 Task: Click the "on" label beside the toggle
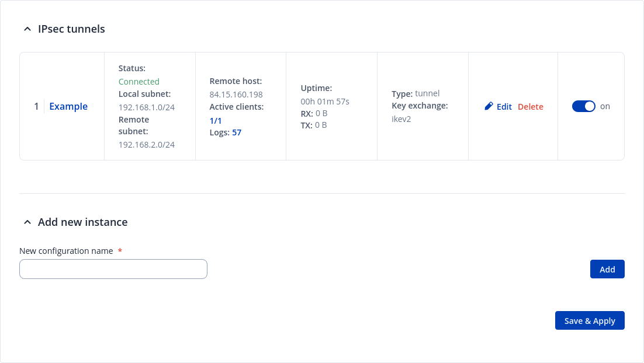click(605, 106)
